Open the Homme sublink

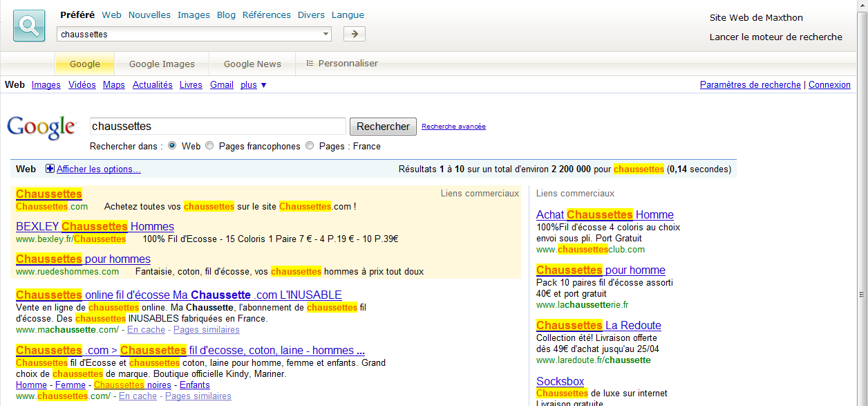(x=31, y=385)
